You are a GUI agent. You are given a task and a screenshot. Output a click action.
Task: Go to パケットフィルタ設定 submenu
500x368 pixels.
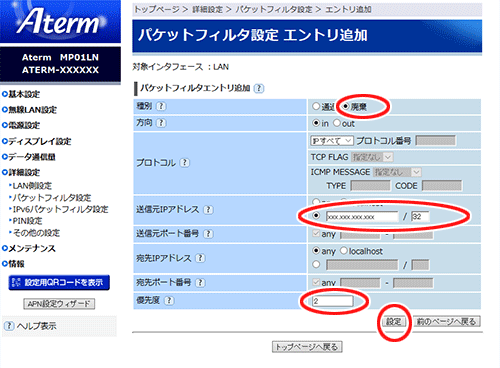pos(52,198)
